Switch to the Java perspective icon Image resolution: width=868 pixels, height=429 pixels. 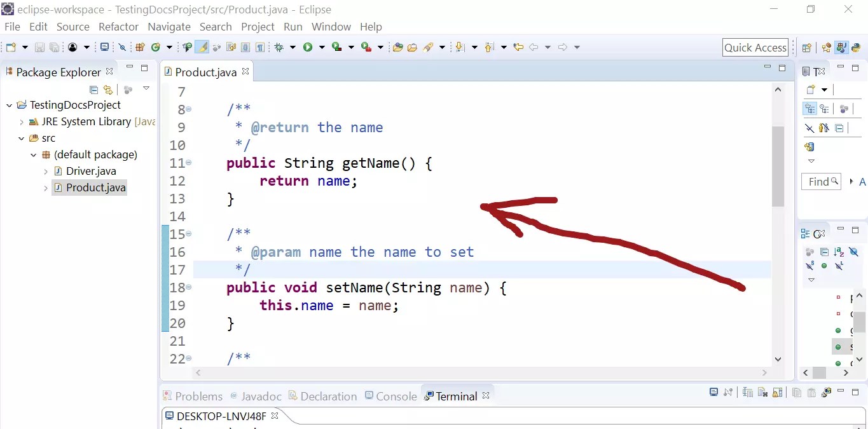tap(841, 47)
